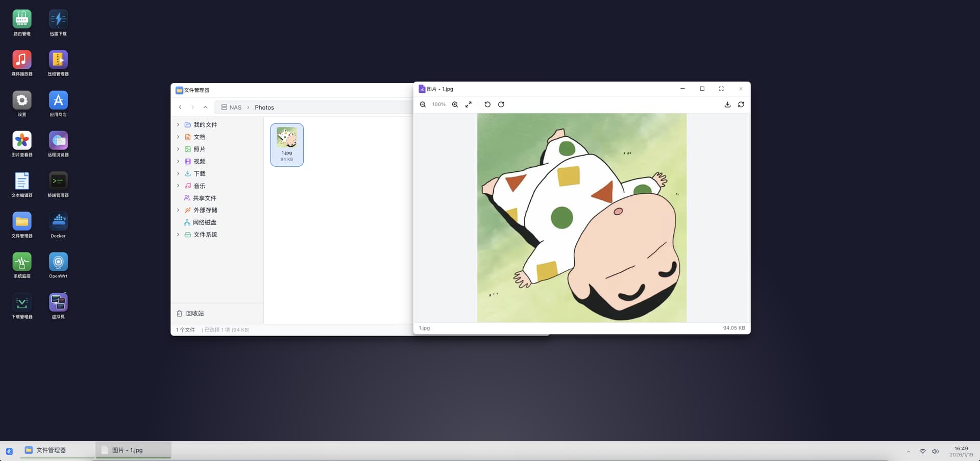This screenshot has height=461, width=980.
Task: Go to NAS in breadcrumb path
Action: point(235,108)
